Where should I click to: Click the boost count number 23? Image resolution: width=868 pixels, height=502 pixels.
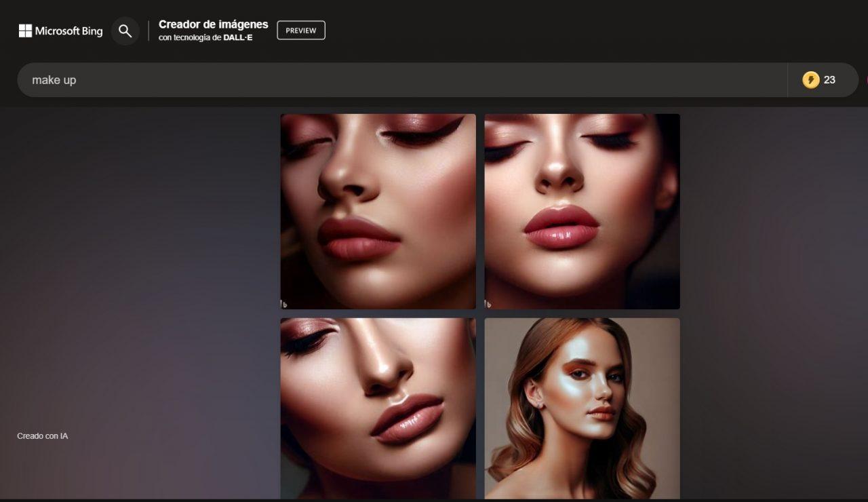coord(829,80)
